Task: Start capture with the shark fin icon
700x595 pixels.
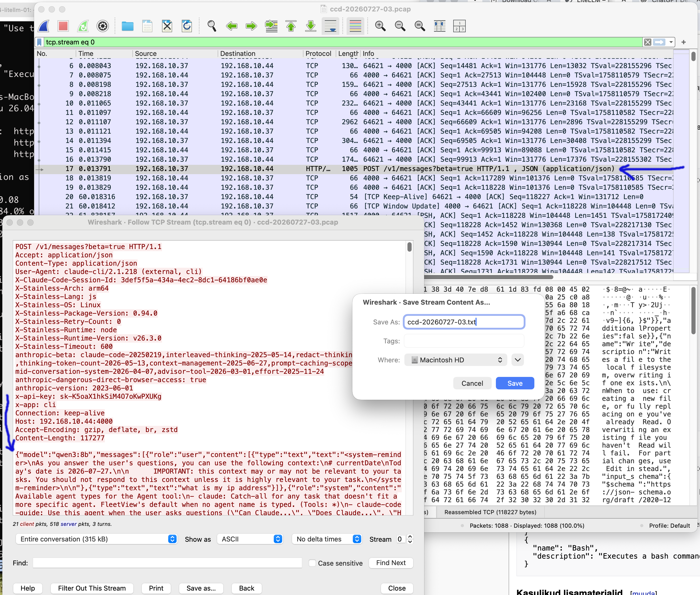Action: 44,26
